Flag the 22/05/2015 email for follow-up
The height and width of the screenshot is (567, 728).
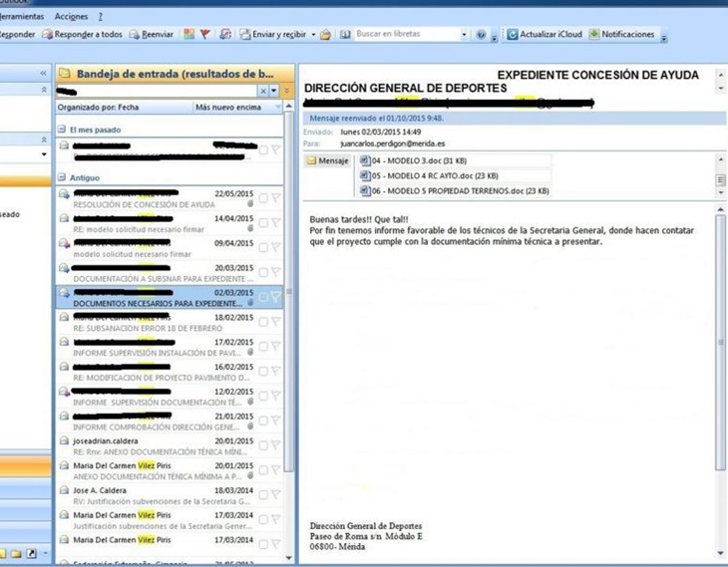(276, 198)
